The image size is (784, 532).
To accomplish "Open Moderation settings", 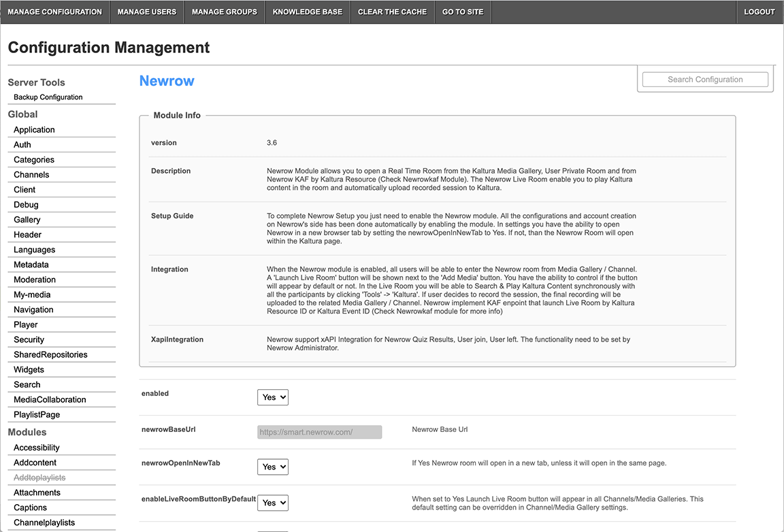I will [35, 280].
